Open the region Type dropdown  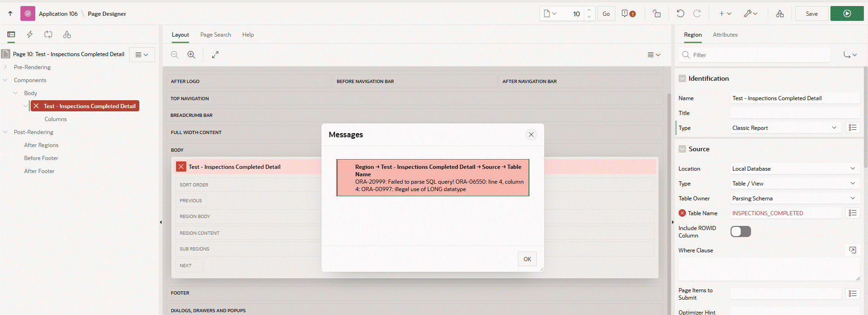click(x=785, y=128)
